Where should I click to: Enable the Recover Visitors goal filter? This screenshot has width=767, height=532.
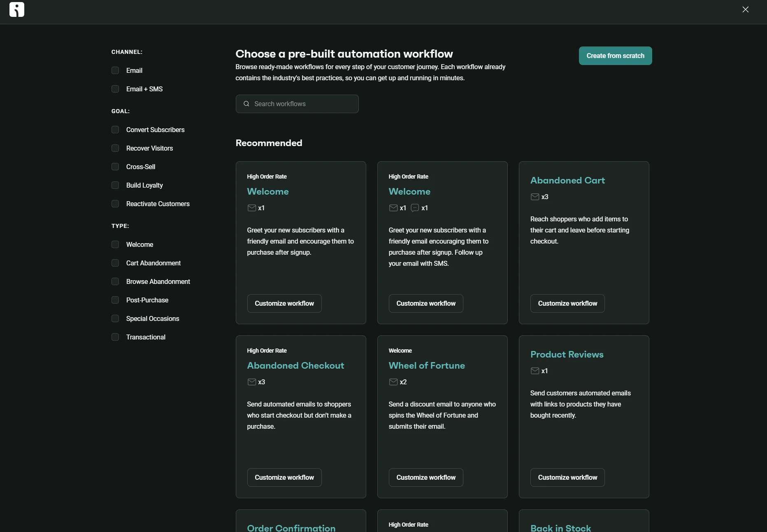click(115, 148)
